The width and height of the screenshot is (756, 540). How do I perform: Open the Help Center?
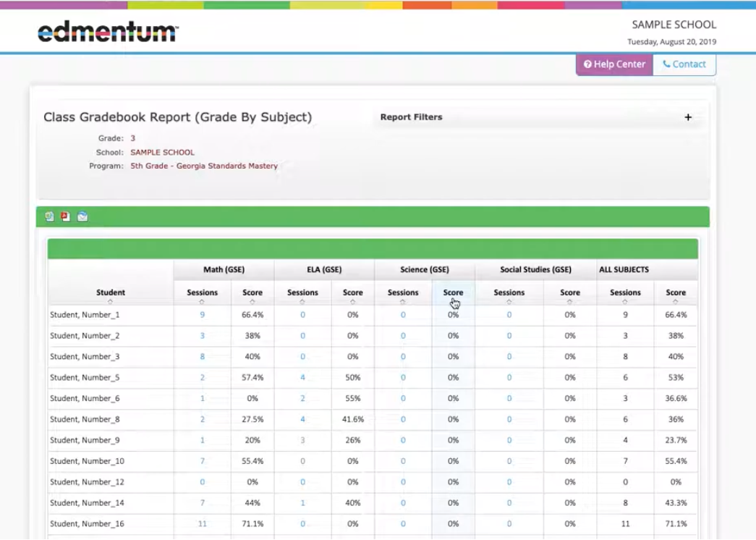click(x=613, y=64)
